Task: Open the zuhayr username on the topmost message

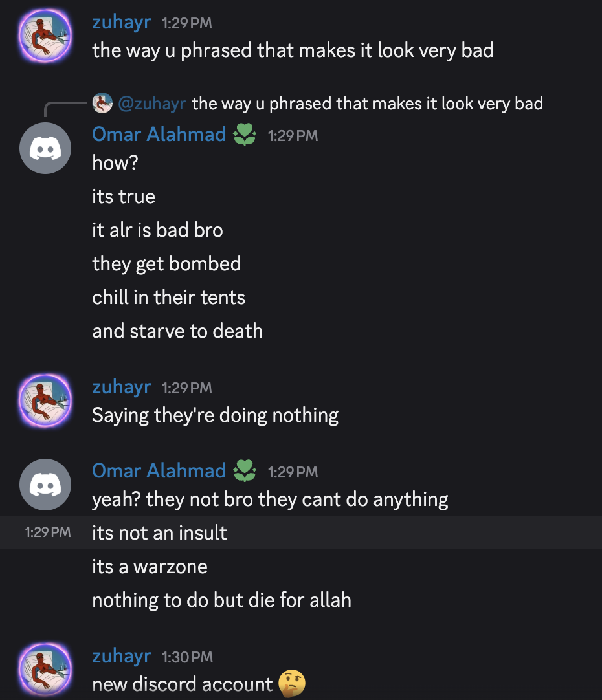Action: pos(122,23)
